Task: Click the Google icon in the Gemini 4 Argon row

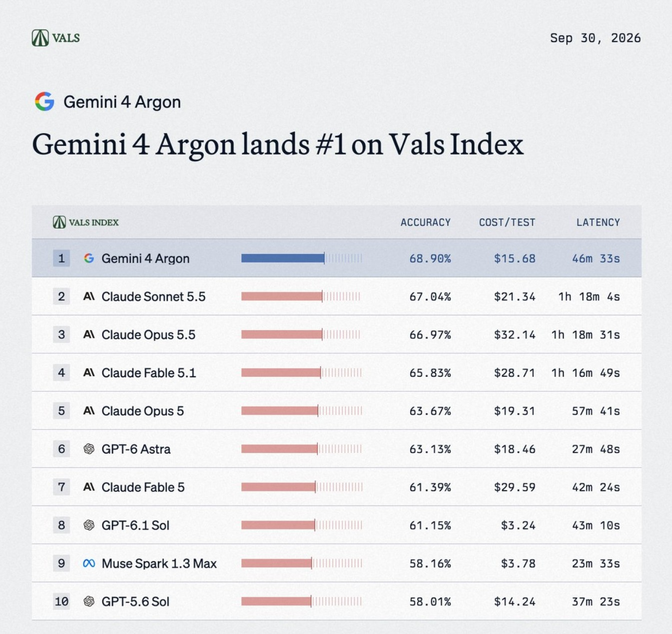Action: point(89,258)
